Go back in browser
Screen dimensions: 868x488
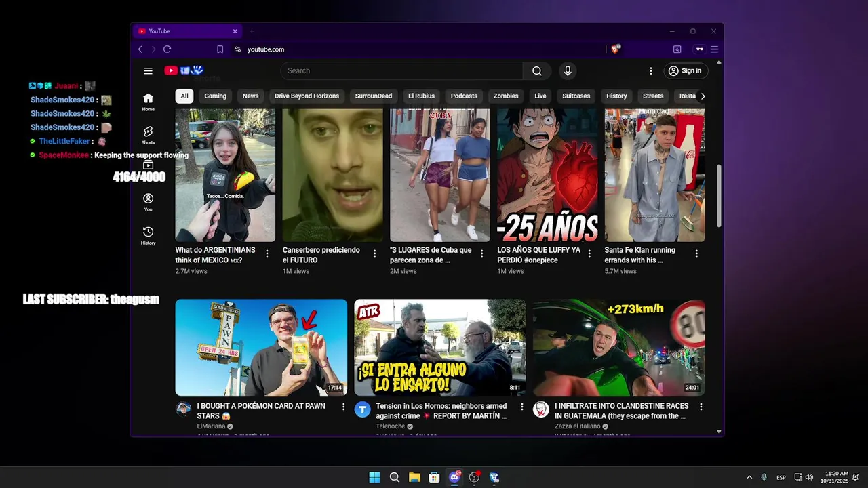(x=140, y=49)
